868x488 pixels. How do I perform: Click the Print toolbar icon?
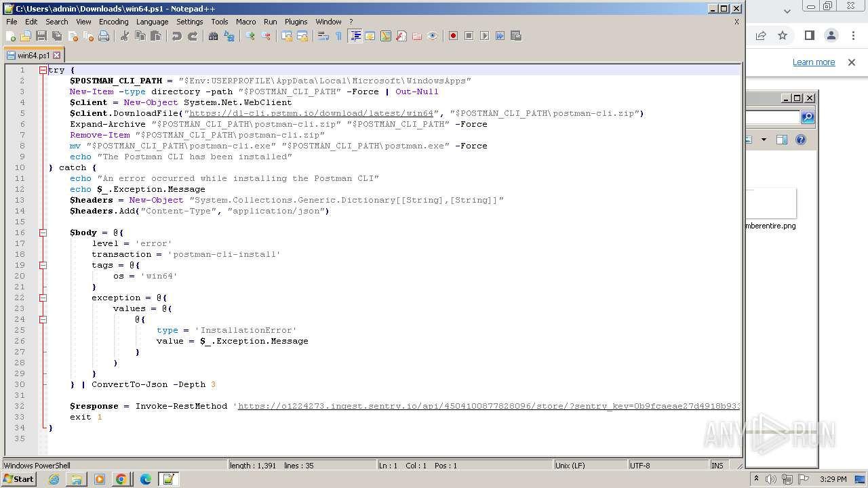104,36
